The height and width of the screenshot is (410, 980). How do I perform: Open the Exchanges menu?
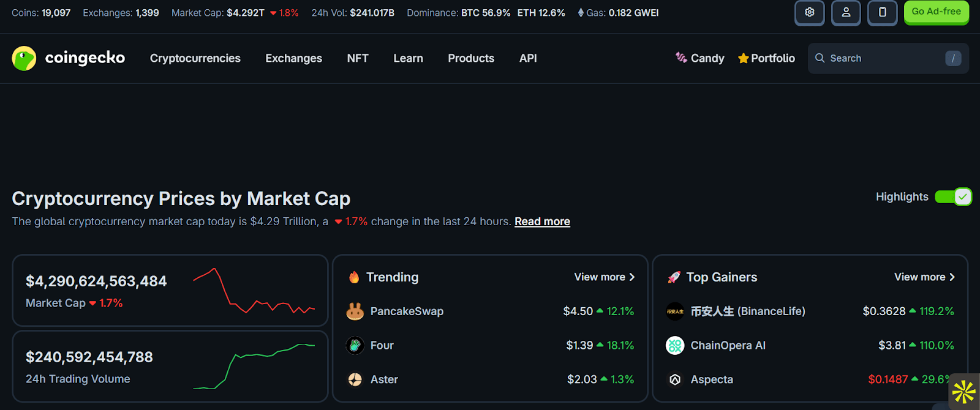coord(293,58)
